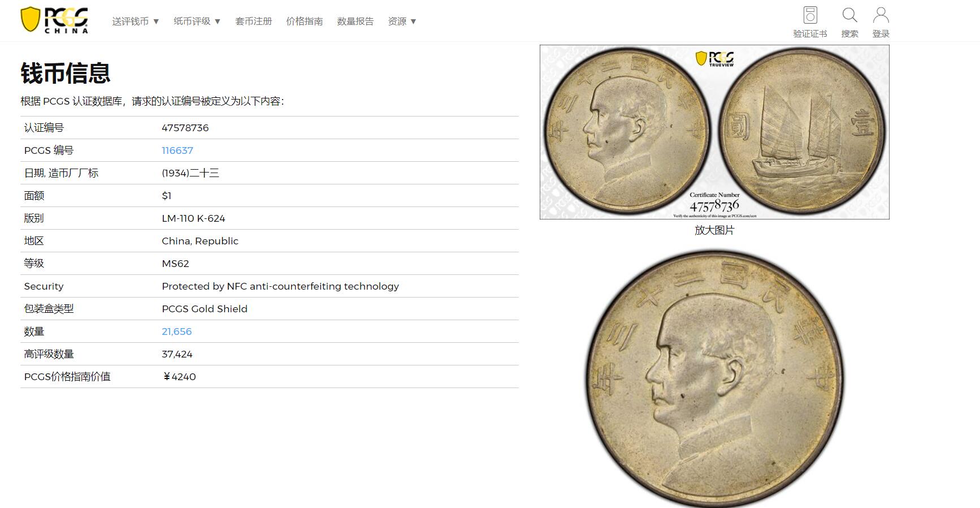The image size is (980, 508).
Task: Expand the 资源 dropdown menu
Action: point(402,21)
